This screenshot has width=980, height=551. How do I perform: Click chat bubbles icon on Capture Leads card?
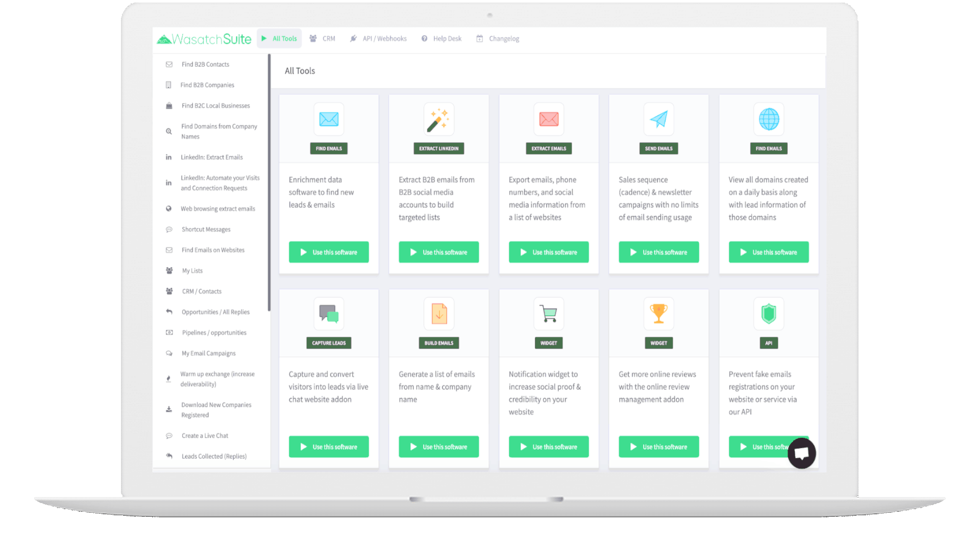[x=329, y=314]
